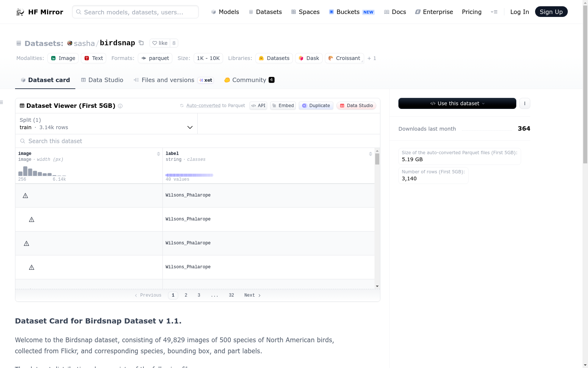
Task: Open the like count showing 8
Action: tap(174, 43)
